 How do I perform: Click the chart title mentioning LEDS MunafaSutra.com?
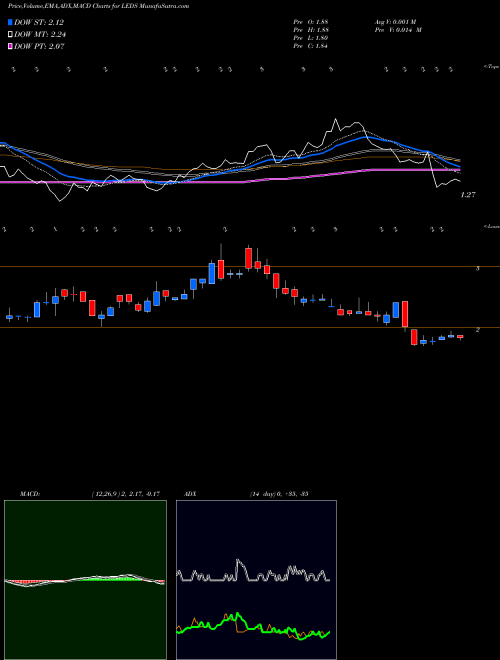pyautogui.click(x=98, y=6)
